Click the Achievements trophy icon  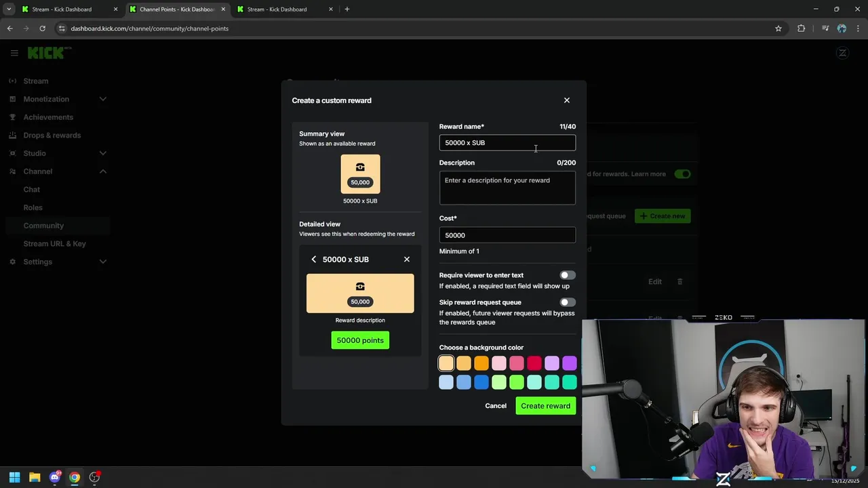(x=12, y=117)
